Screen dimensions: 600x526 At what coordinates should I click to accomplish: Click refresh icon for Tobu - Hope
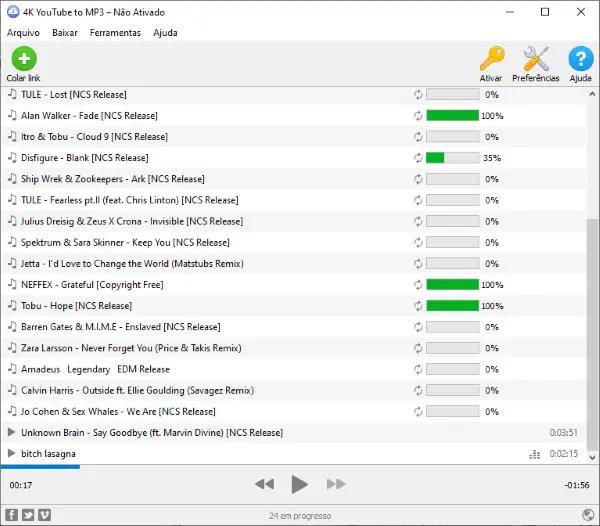tap(418, 306)
